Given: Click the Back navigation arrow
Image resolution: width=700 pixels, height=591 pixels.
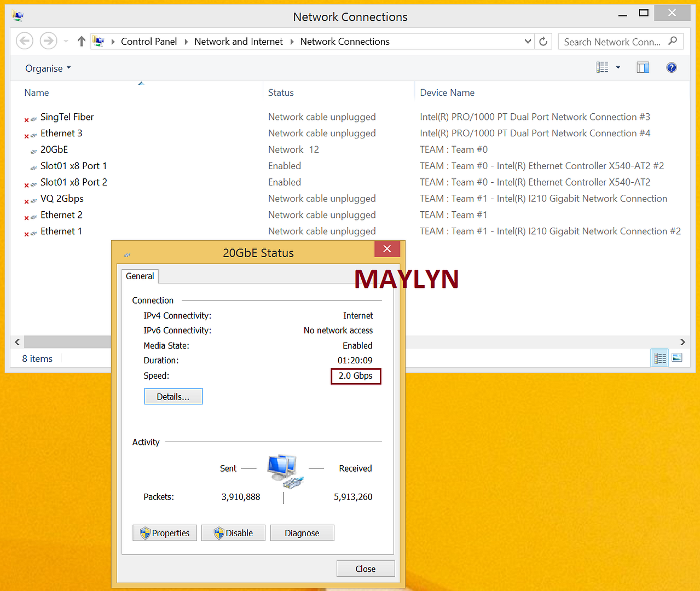Looking at the screenshot, I should (25, 41).
